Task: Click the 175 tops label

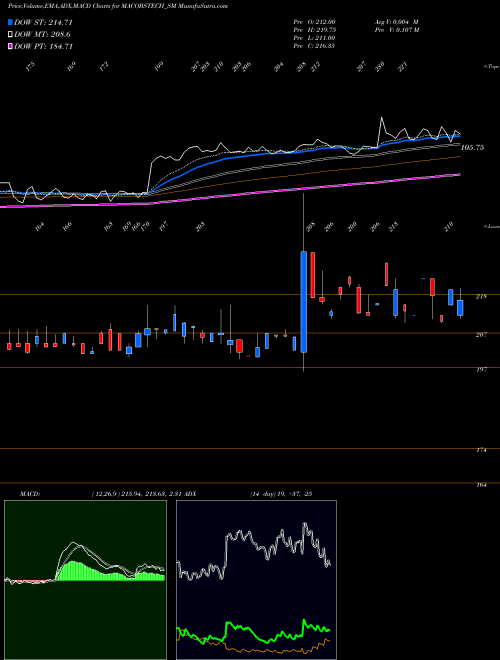Action: (x=30, y=67)
